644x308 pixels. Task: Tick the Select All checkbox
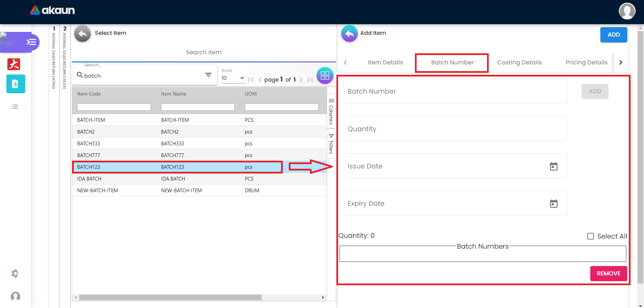[591, 236]
